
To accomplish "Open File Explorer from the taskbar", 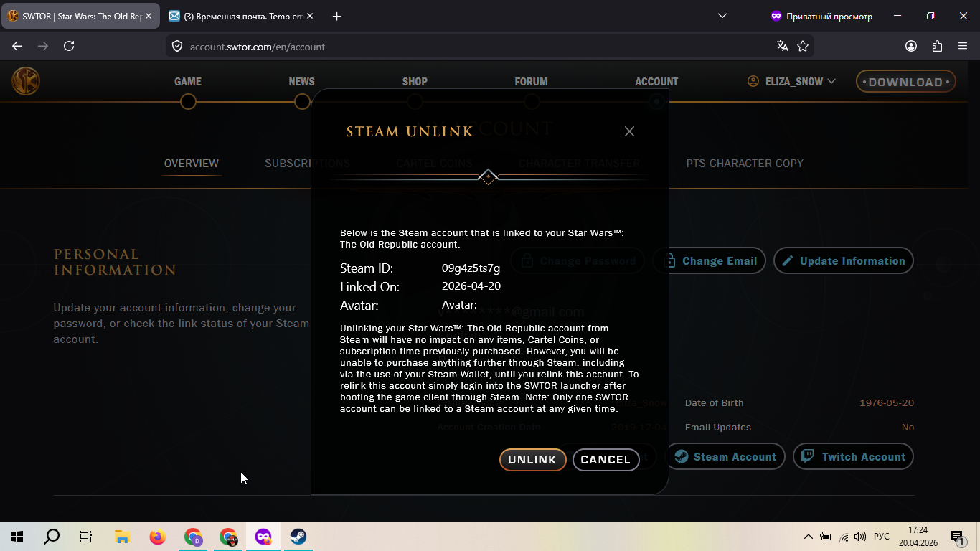I will point(122,537).
